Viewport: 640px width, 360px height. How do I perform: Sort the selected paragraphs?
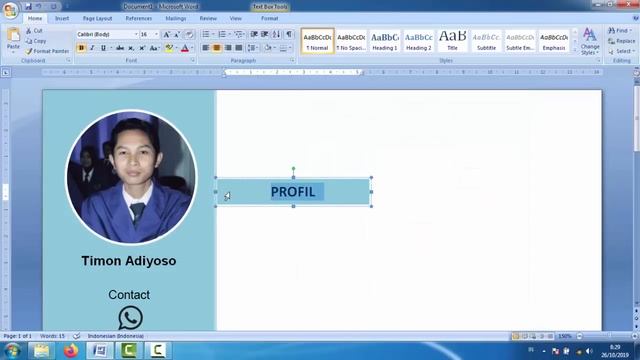coord(276,34)
